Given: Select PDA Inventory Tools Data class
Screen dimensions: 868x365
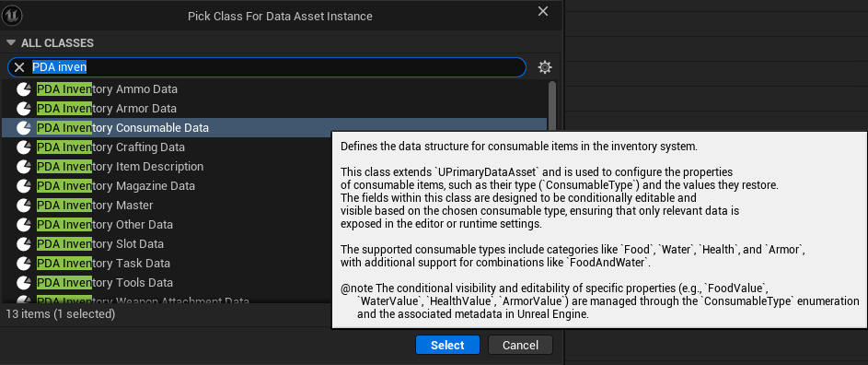Looking at the screenshot, I should (166, 283).
